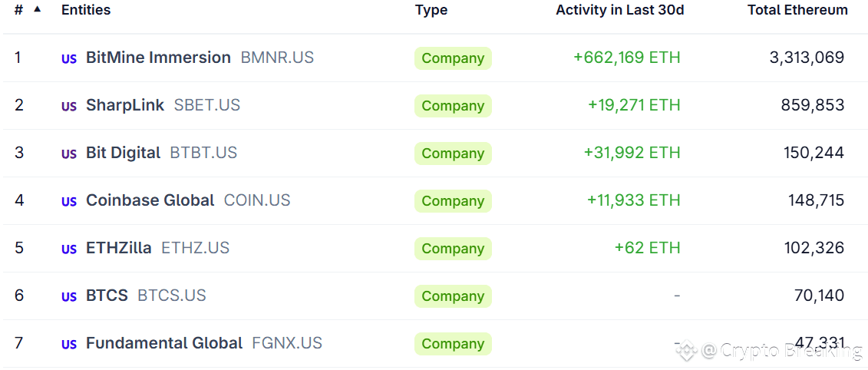Image resolution: width=868 pixels, height=370 pixels.
Task: Open the Coinbase Global entity link
Action: point(150,200)
